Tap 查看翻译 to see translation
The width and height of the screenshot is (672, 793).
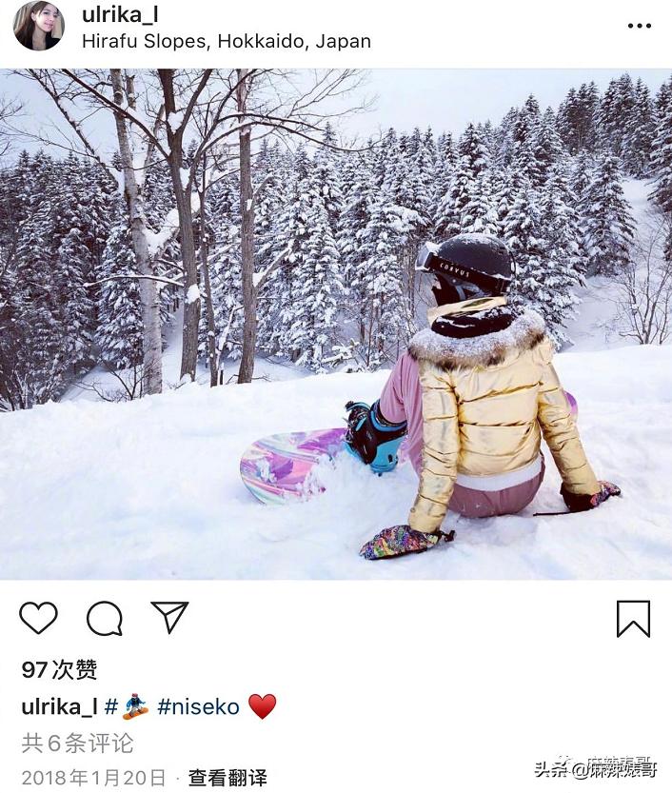[x=227, y=778]
